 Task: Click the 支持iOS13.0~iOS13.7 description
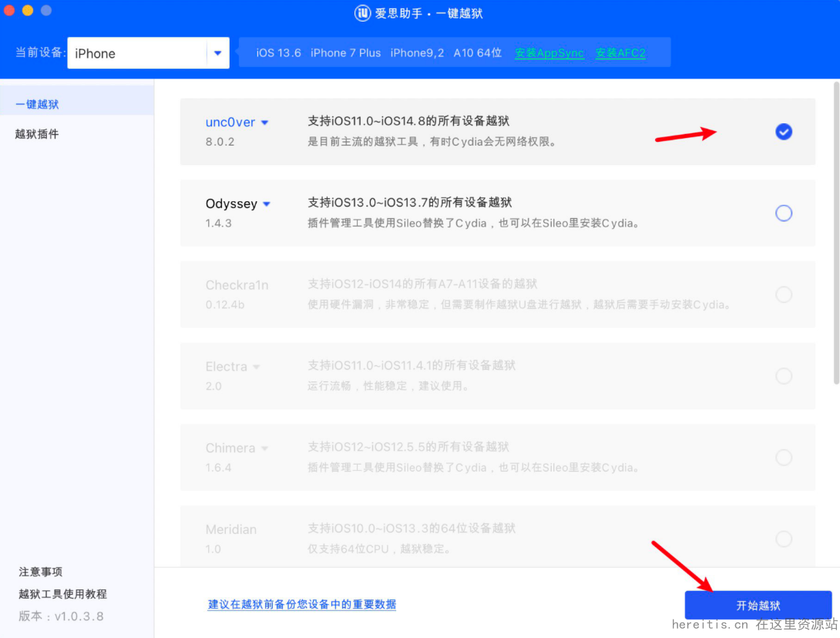click(409, 203)
